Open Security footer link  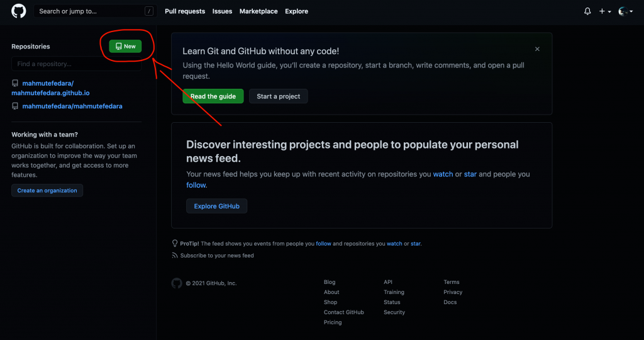click(394, 312)
